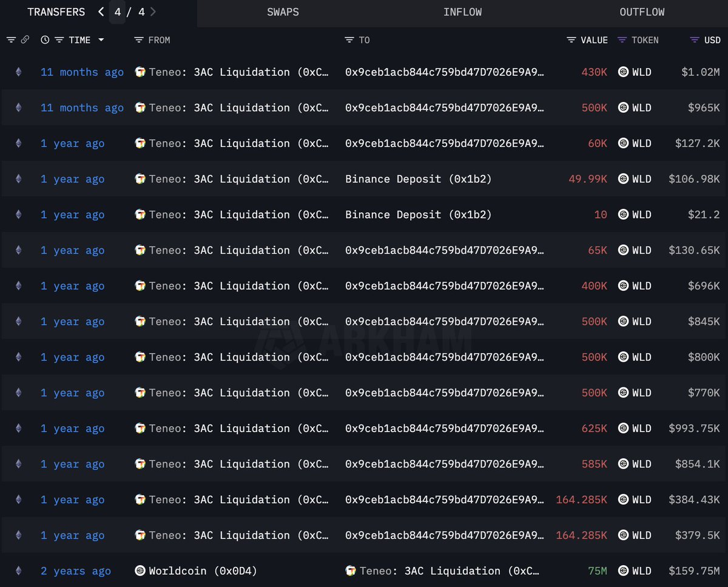
Task: Click the current page number 4 field
Action: point(117,12)
